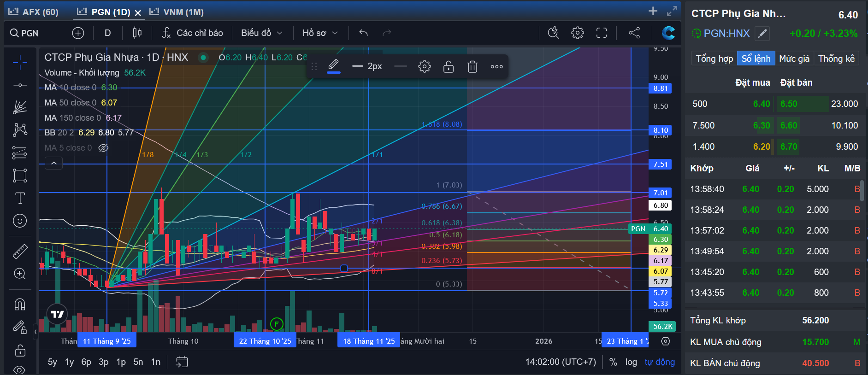
Task: Set chart range to 6p
Action: (x=86, y=362)
